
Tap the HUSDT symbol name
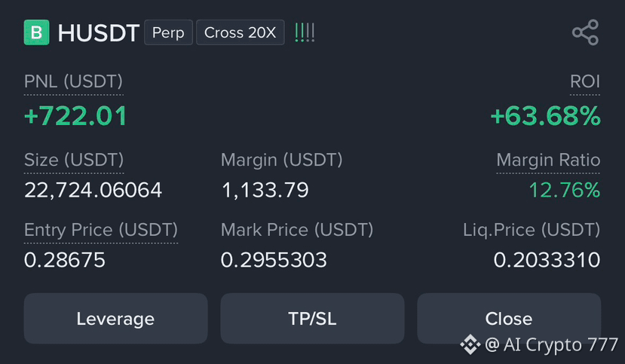click(x=99, y=32)
